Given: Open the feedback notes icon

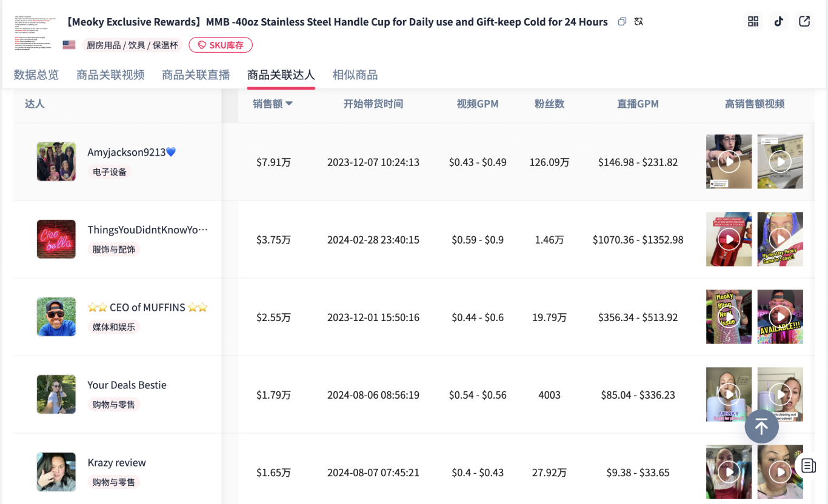Looking at the screenshot, I should 808,465.
